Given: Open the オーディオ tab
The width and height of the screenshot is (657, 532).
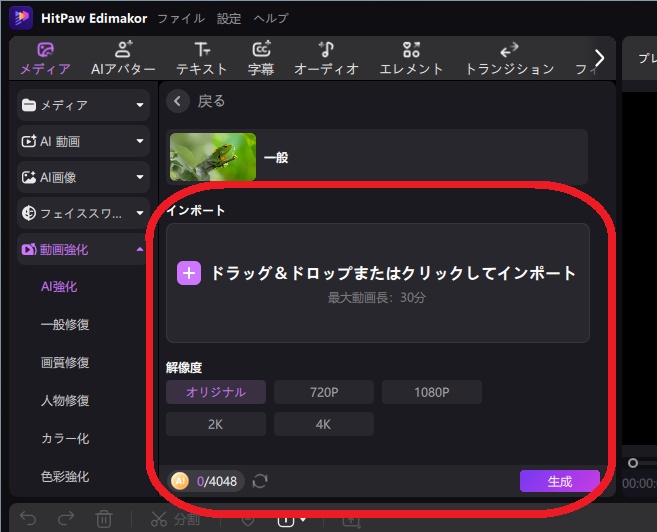Looking at the screenshot, I should 326,59.
